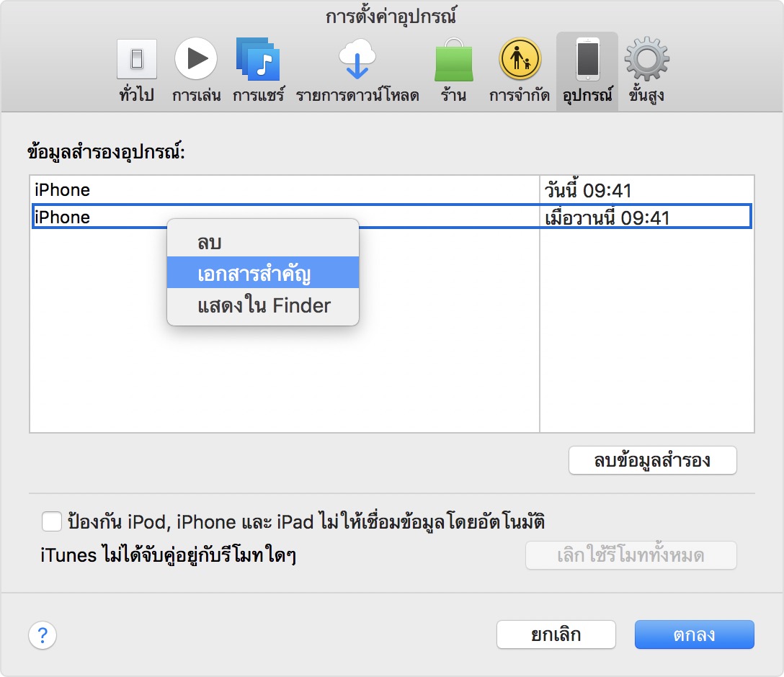Select the การเล่น playback settings icon
This screenshot has height=677, width=784.
(x=196, y=60)
